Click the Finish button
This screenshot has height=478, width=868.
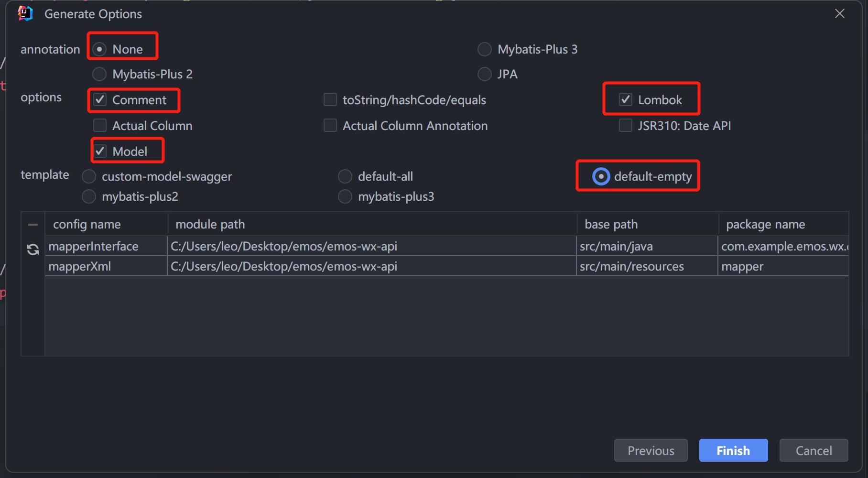coord(733,450)
